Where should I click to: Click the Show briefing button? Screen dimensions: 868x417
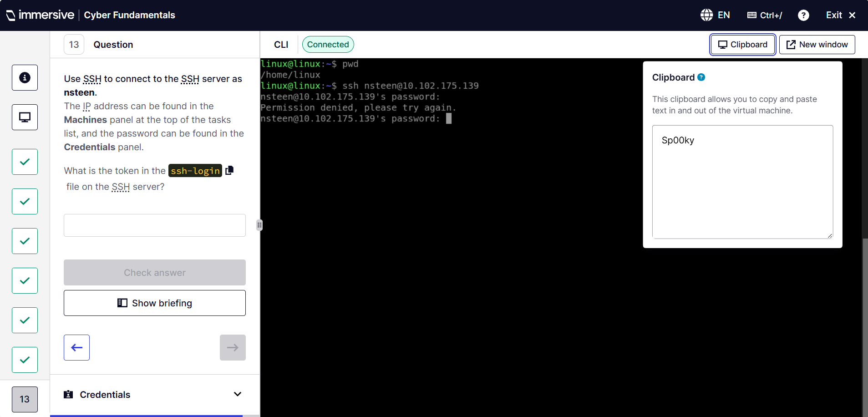(x=154, y=303)
